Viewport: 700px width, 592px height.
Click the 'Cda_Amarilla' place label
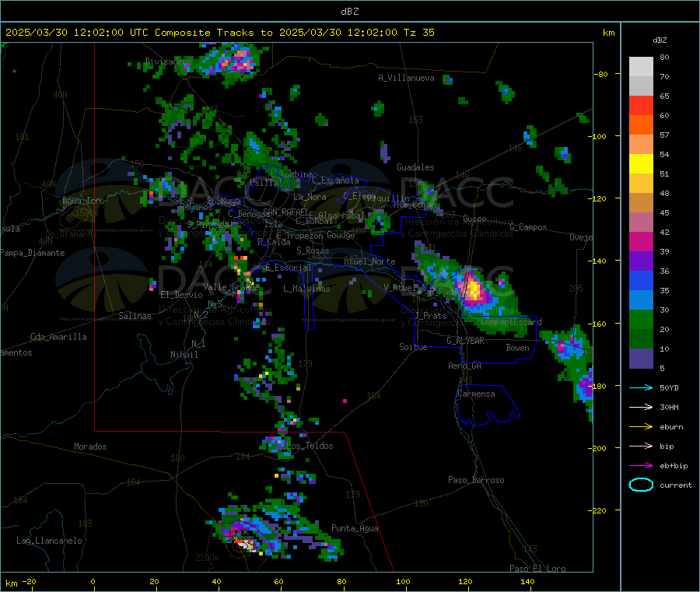(x=58, y=337)
